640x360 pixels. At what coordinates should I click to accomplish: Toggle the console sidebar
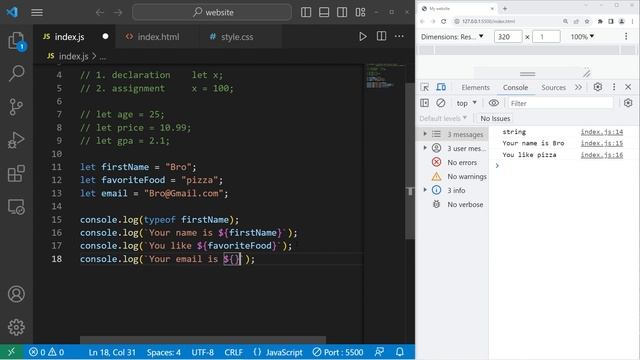coord(424,103)
